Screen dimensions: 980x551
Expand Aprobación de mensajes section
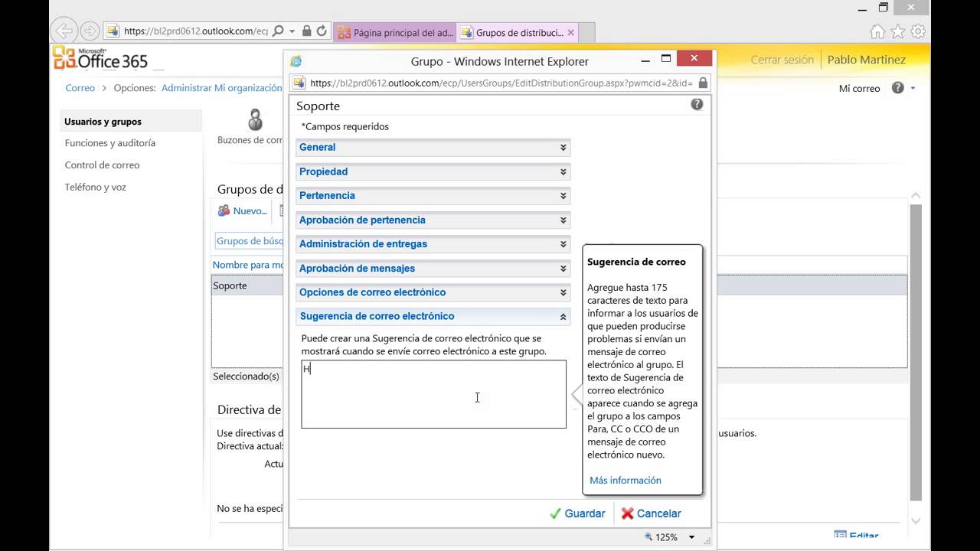pos(433,269)
